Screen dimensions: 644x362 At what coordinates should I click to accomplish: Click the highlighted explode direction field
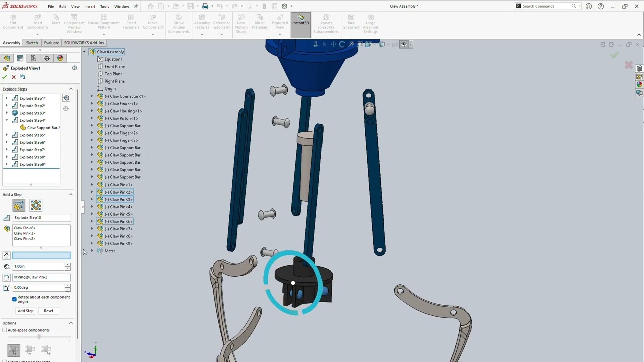pos(41,256)
